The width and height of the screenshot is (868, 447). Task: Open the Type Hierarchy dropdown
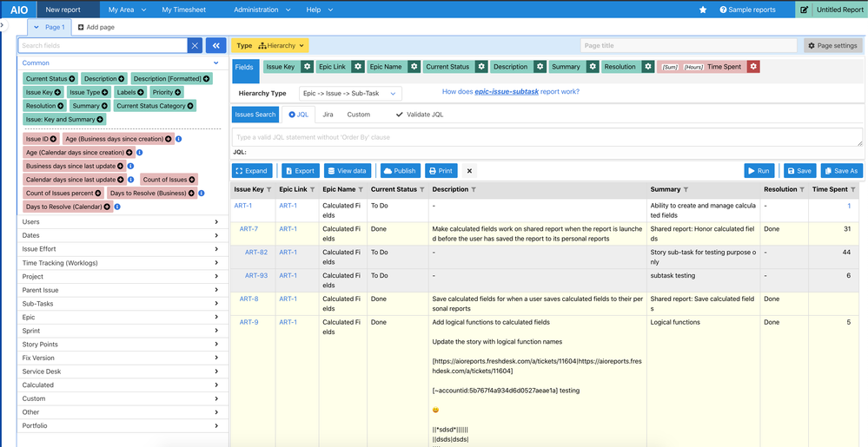coord(270,46)
